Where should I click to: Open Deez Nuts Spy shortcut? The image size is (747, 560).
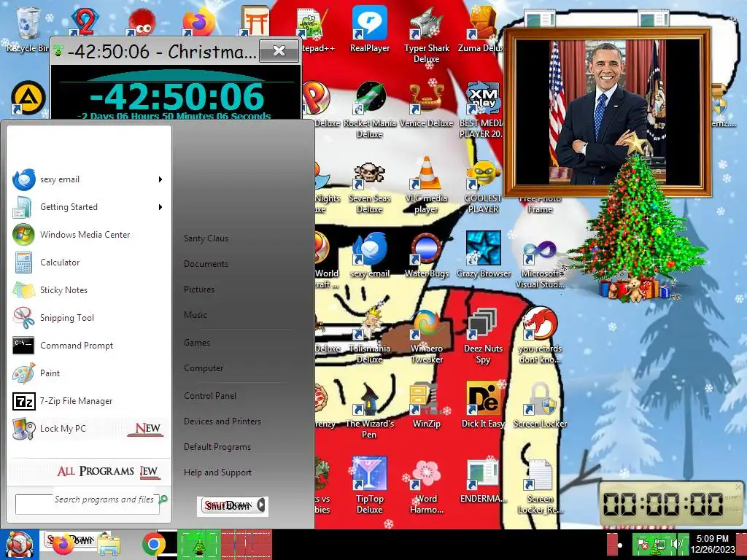[x=483, y=335]
